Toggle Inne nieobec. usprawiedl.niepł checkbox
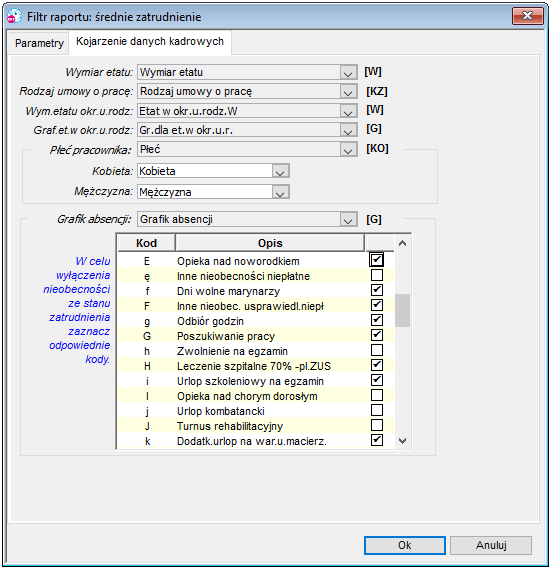Screen dimensions: 550x569 [377, 305]
